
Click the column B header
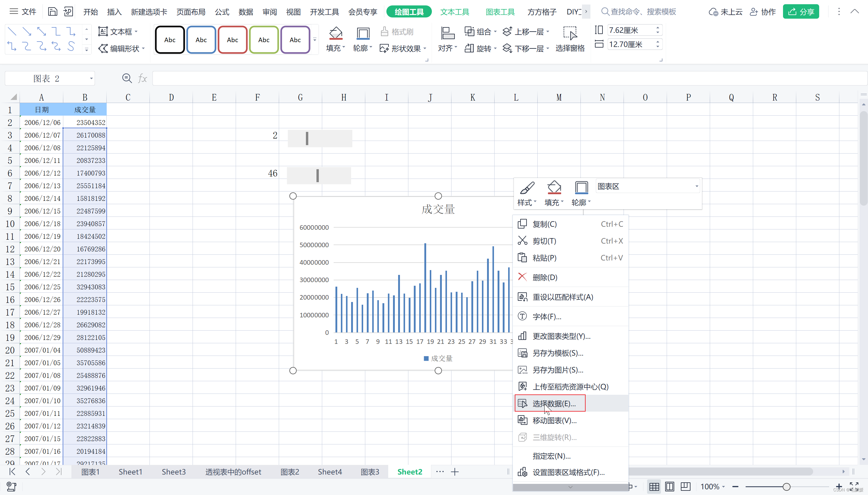[x=85, y=98]
